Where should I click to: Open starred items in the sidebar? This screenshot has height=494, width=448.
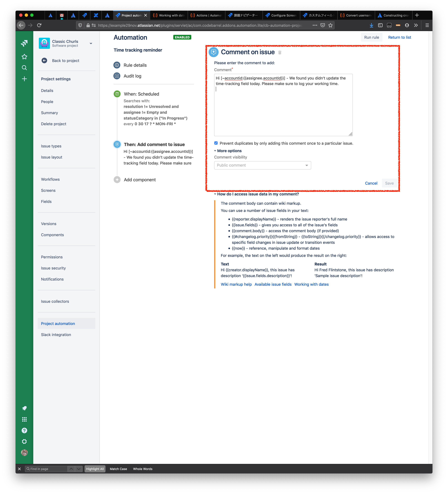24,57
